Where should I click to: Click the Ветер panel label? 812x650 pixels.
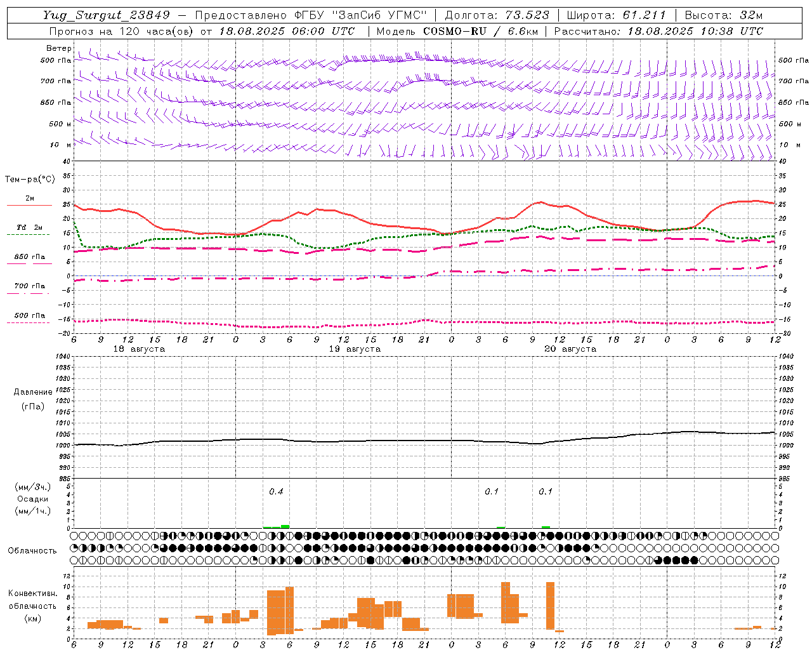click(x=59, y=48)
